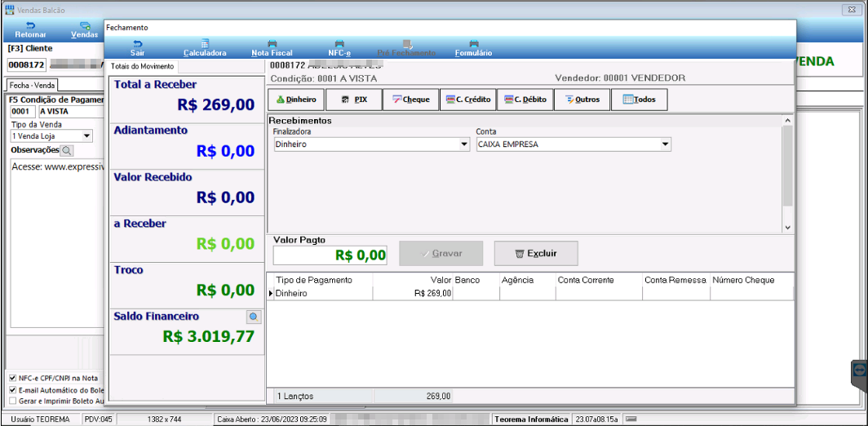Select Dinheiro payment button
The image size is (868, 426).
[295, 100]
